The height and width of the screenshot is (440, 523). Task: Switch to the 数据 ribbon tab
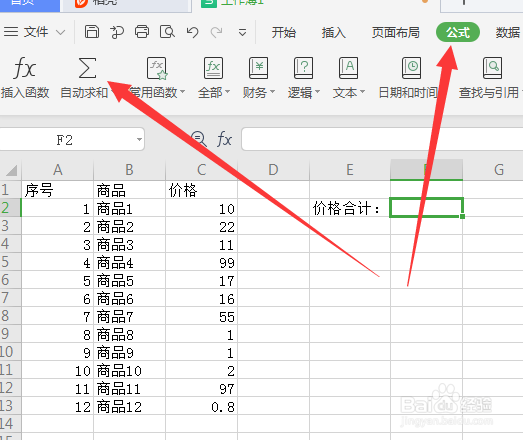click(508, 32)
